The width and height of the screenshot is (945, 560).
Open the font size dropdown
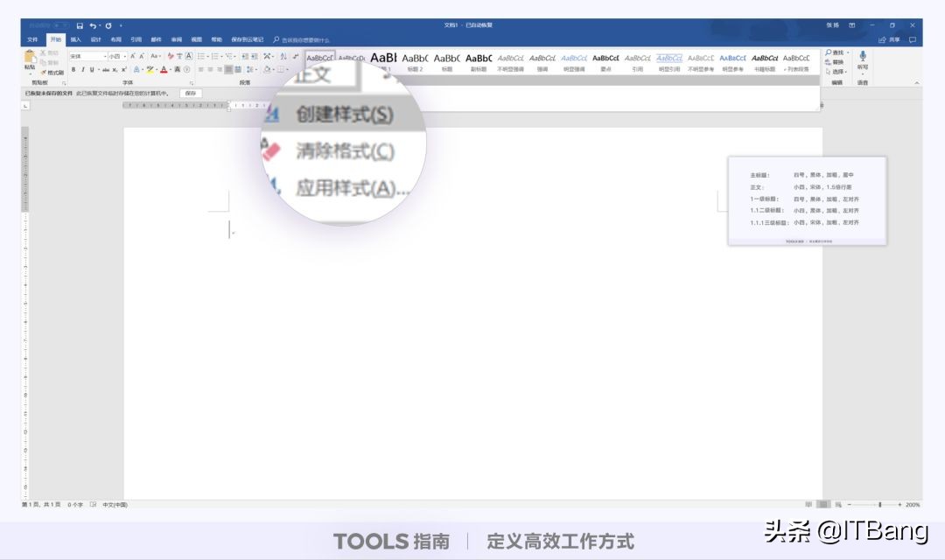123,57
